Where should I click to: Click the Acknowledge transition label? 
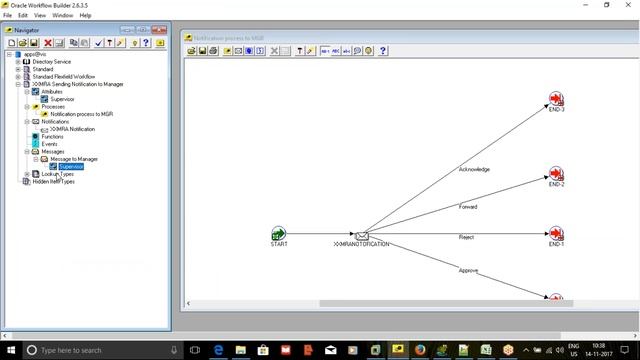[x=474, y=169]
